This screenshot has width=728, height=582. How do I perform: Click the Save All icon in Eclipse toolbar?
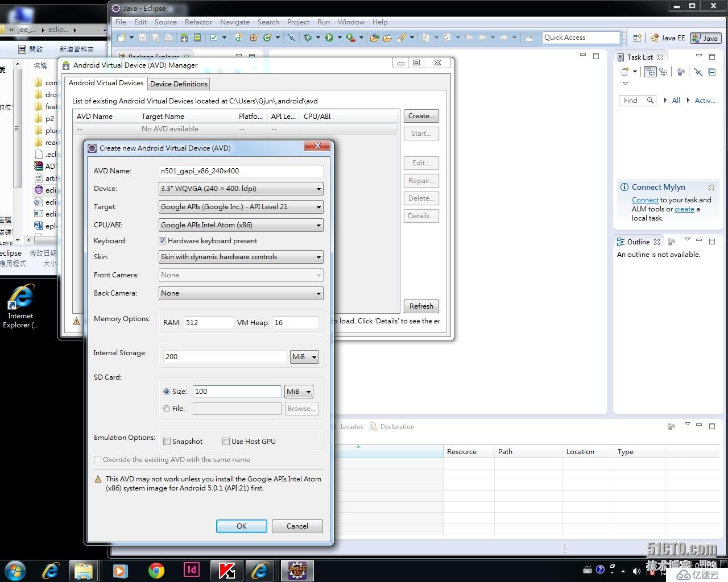155,38
